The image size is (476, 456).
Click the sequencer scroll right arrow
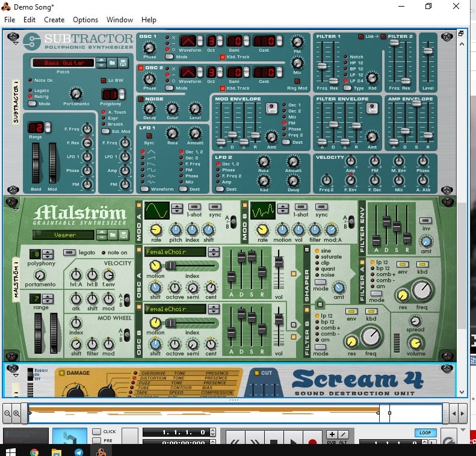[x=462, y=413]
